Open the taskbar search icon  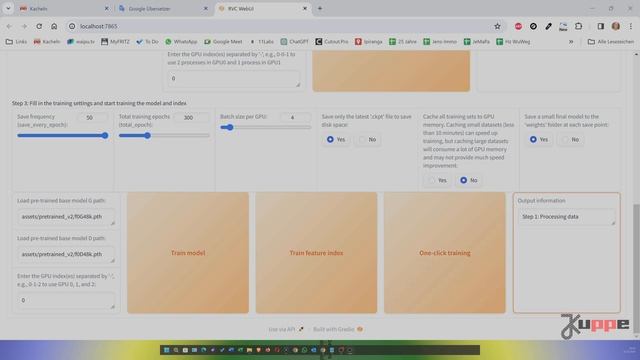(176, 350)
